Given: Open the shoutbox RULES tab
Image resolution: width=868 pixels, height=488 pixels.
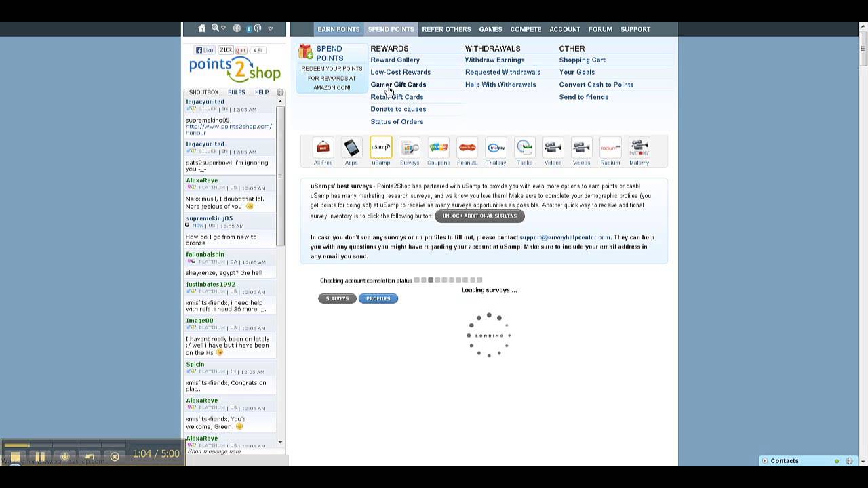Looking at the screenshot, I should (x=237, y=92).
